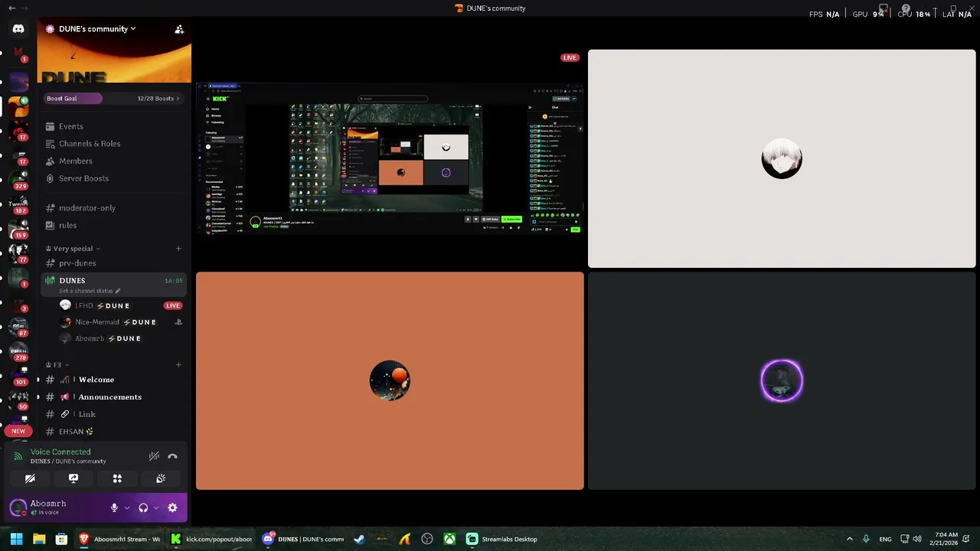Screen dimensions: 980x551
Task: Open server with 329 notification badge
Action: point(18,178)
